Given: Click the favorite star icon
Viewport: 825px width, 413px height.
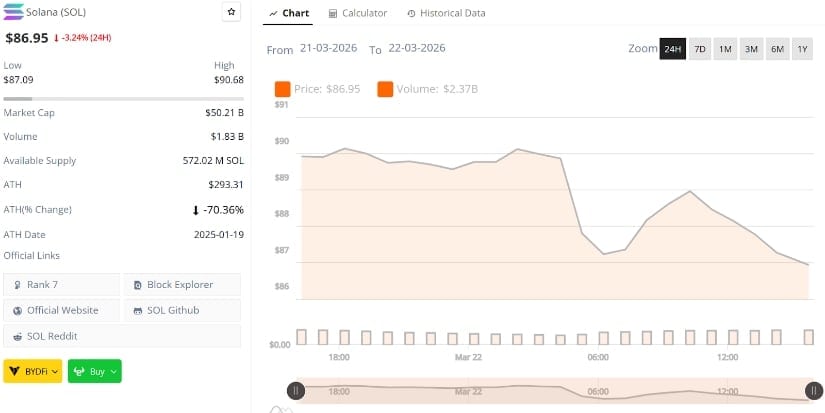Looking at the screenshot, I should (x=231, y=12).
